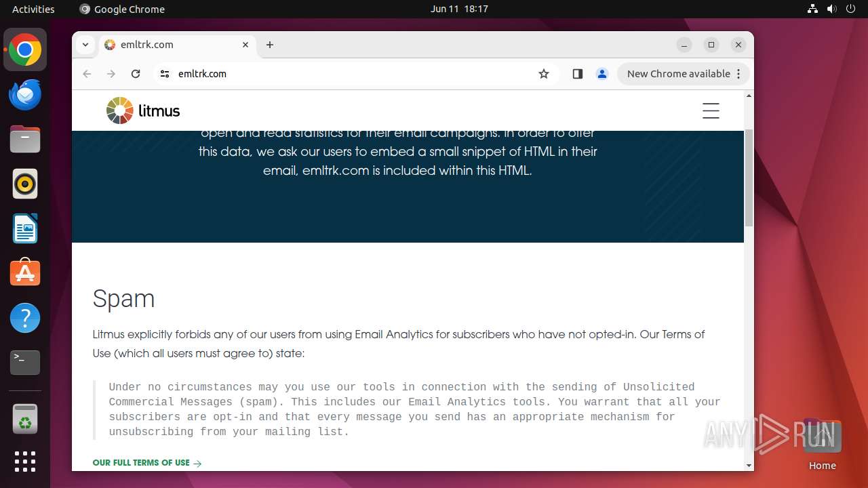Open the volume tray icon

coord(831,9)
